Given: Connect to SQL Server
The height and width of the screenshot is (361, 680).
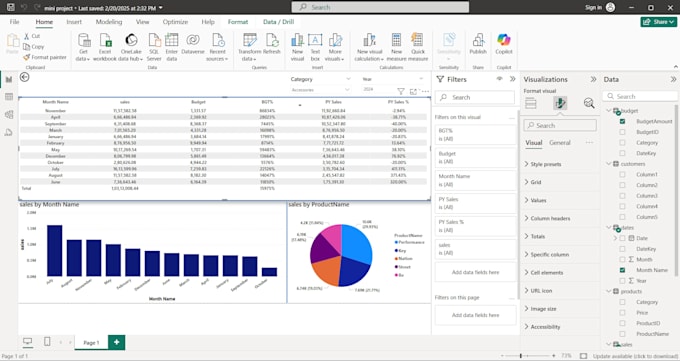Looking at the screenshot, I should tap(154, 47).
